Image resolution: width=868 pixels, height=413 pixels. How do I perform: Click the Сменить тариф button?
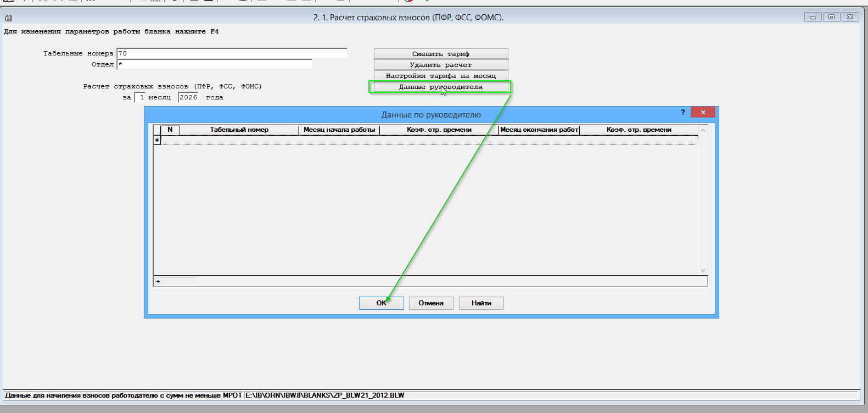pyautogui.click(x=441, y=54)
